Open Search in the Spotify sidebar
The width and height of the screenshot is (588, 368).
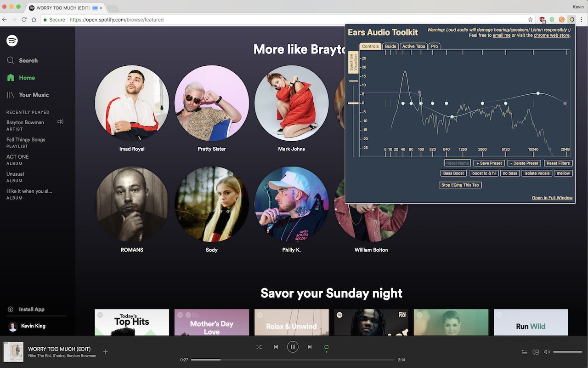(x=22, y=60)
